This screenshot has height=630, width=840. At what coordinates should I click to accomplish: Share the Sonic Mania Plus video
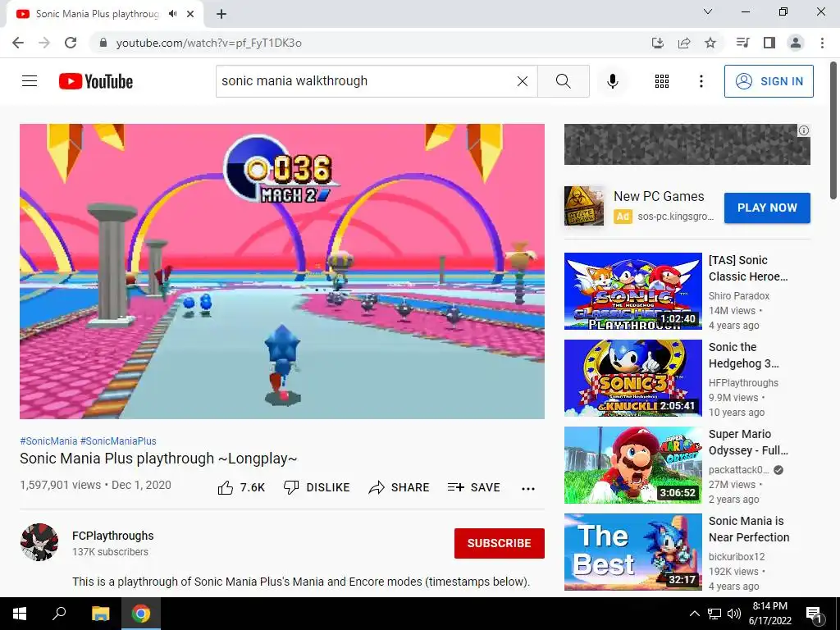coord(399,487)
